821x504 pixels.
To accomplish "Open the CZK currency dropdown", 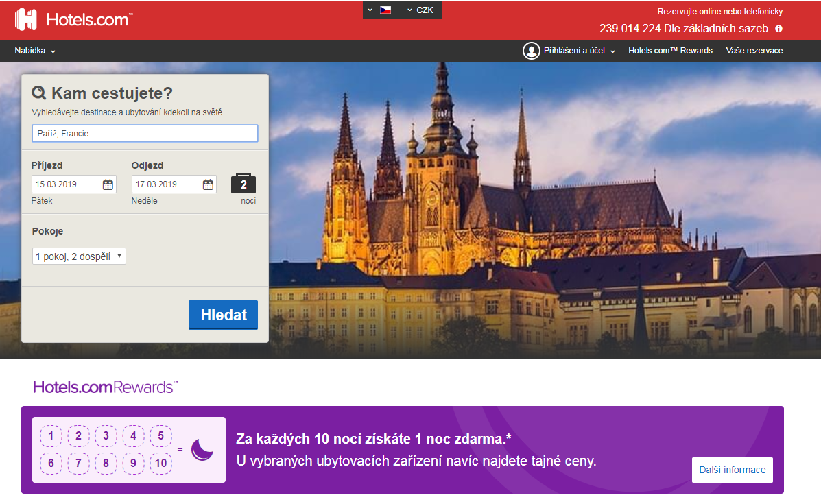I will [x=420, y=10].
